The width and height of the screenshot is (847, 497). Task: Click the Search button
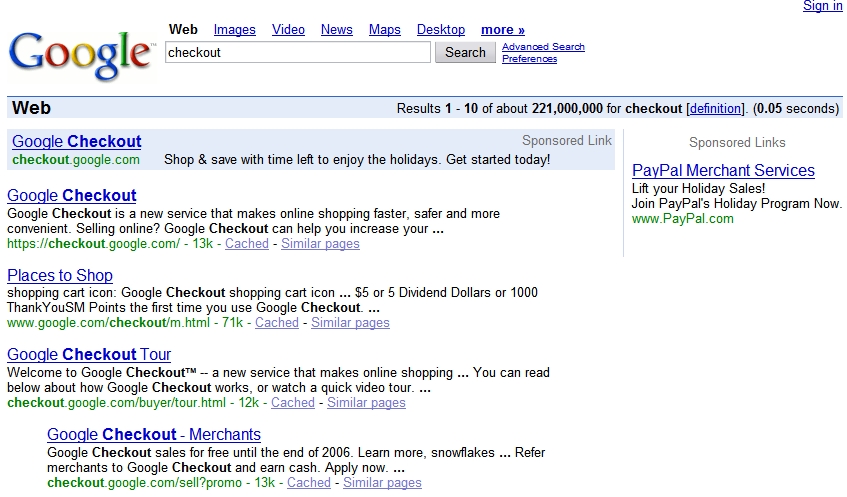tap(465, 52)
